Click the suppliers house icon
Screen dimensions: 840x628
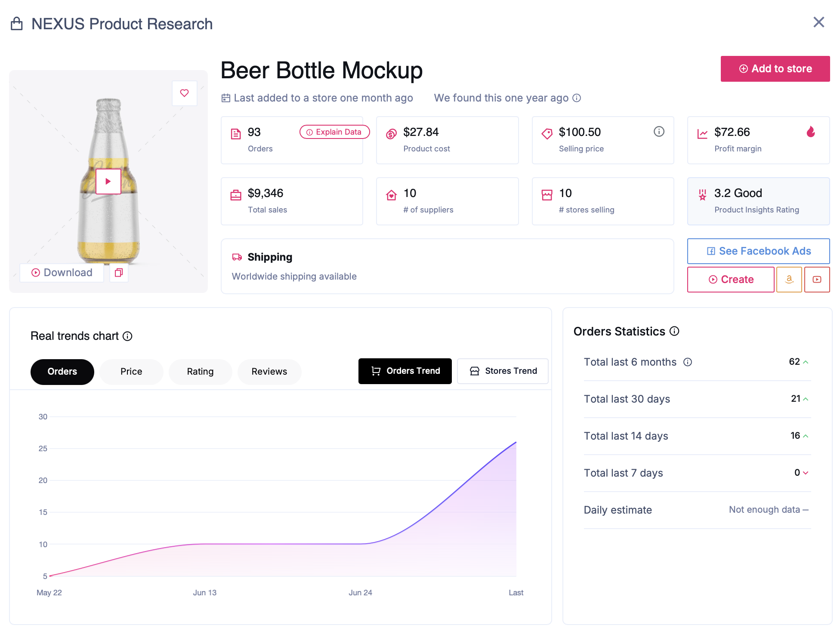click(391, 195)
